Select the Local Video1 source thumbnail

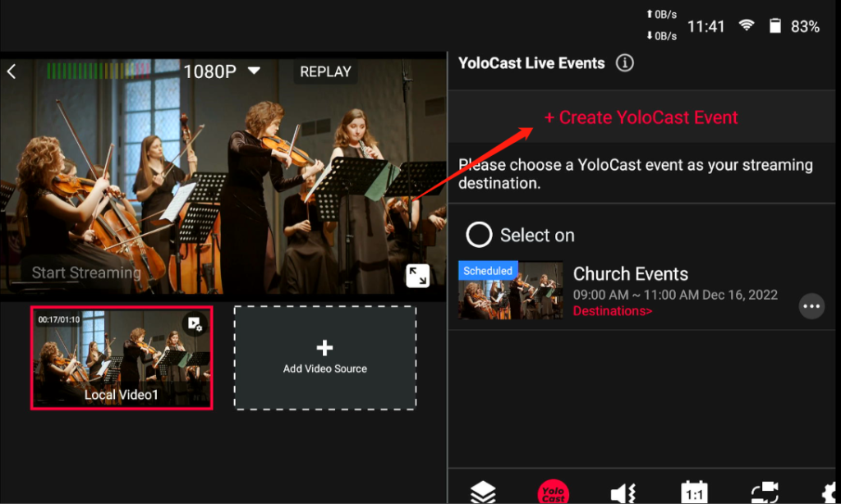pyautogui.click(x=122, y=358)
